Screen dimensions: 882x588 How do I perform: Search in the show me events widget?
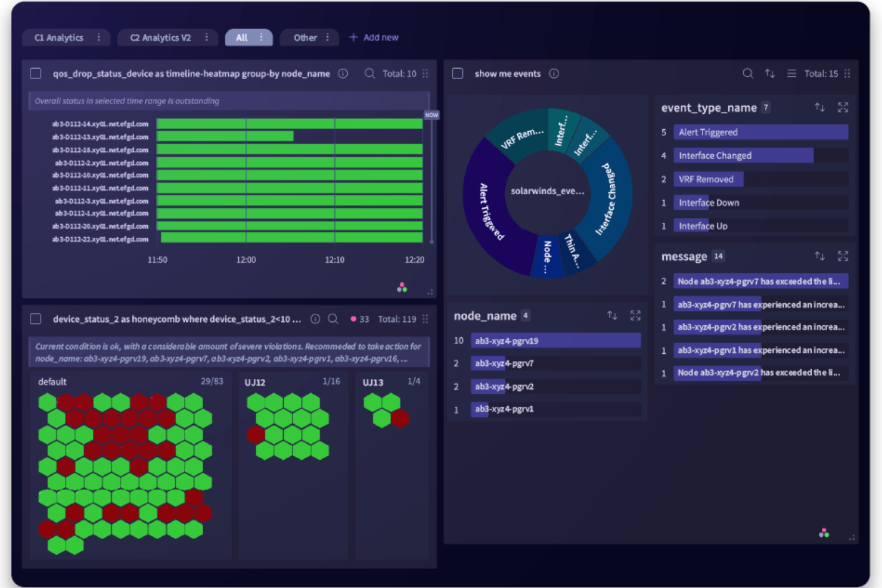pyautogui.click(x=748, y=73)
